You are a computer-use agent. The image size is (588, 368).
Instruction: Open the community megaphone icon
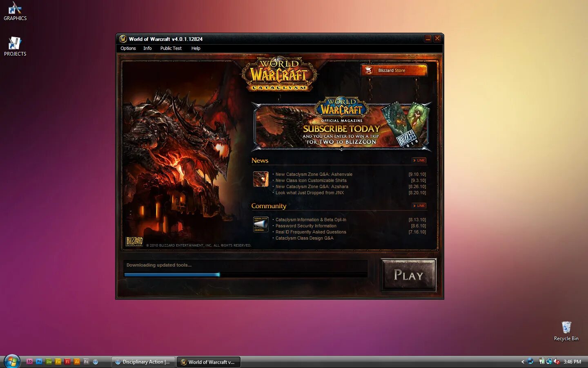(x=261, y=224)
